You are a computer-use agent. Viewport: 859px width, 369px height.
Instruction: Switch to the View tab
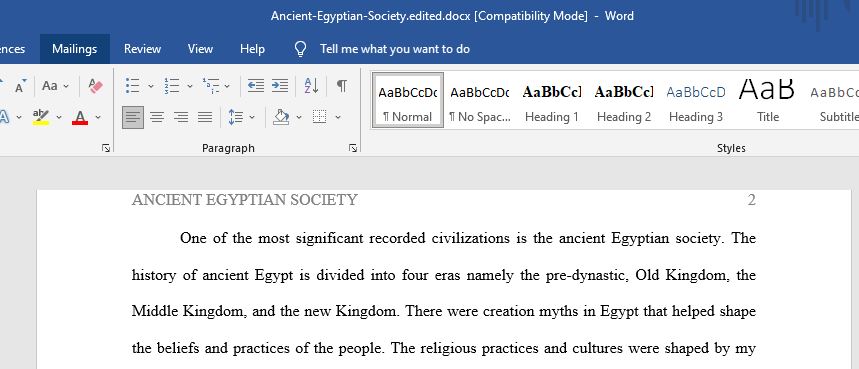click(200, 49)
